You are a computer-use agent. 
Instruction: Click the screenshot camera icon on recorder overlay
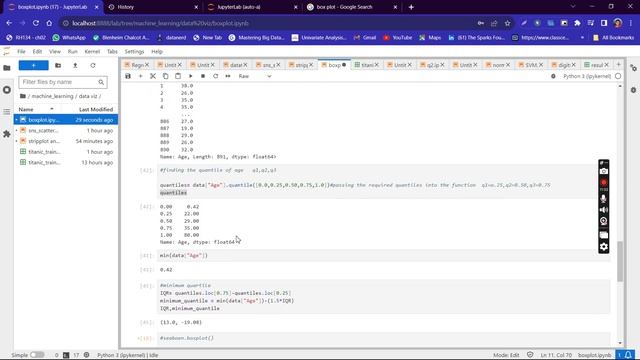604,171
